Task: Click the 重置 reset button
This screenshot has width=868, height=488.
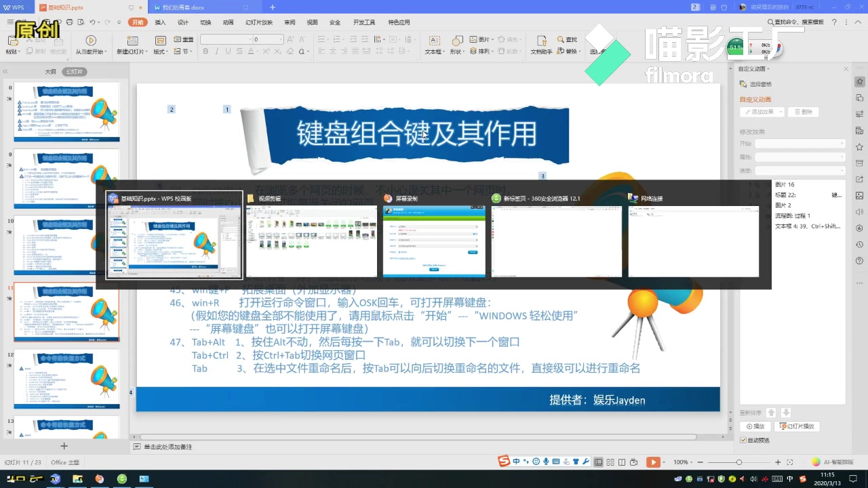Action: (x=183, y=39)
